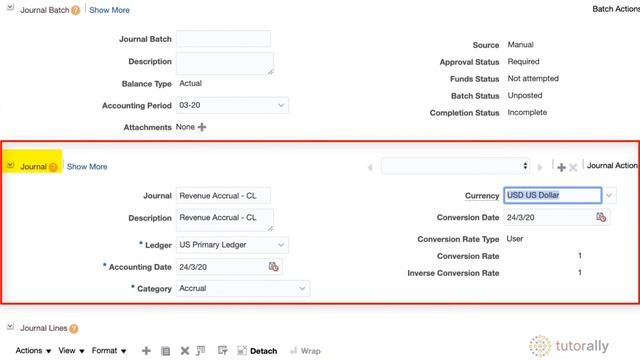This screenshot has width=640, height=360.
Task: Click the Approval Status value Required
Action: tap(523, 62)
